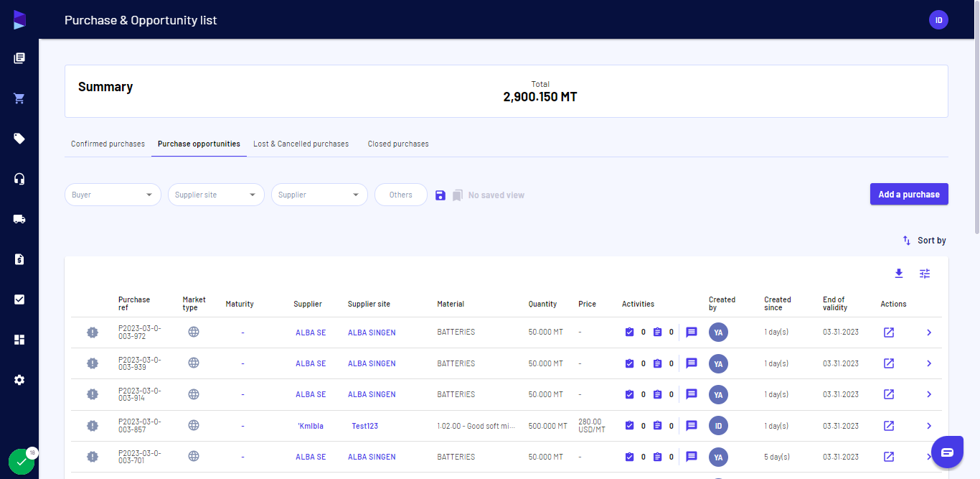Screen dimensions: 980x479
Task: Open the ID user avatar menu
Action: pos(938,20)
